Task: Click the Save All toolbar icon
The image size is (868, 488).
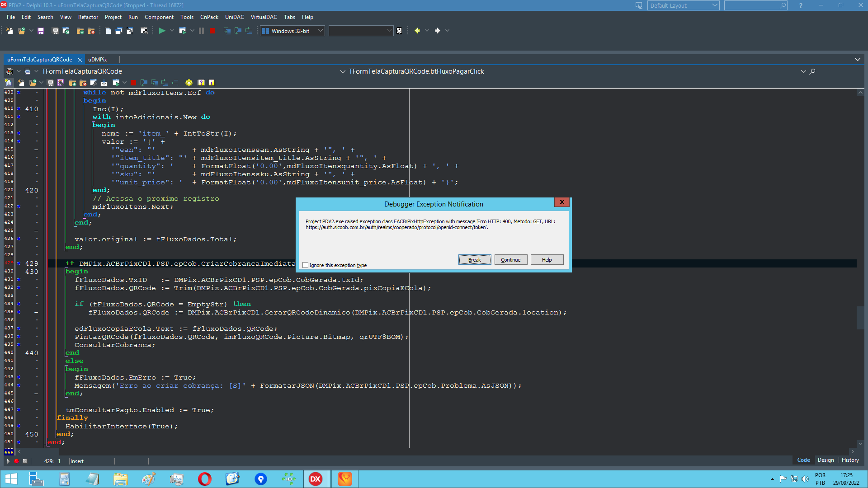Action: pos(55,31)
